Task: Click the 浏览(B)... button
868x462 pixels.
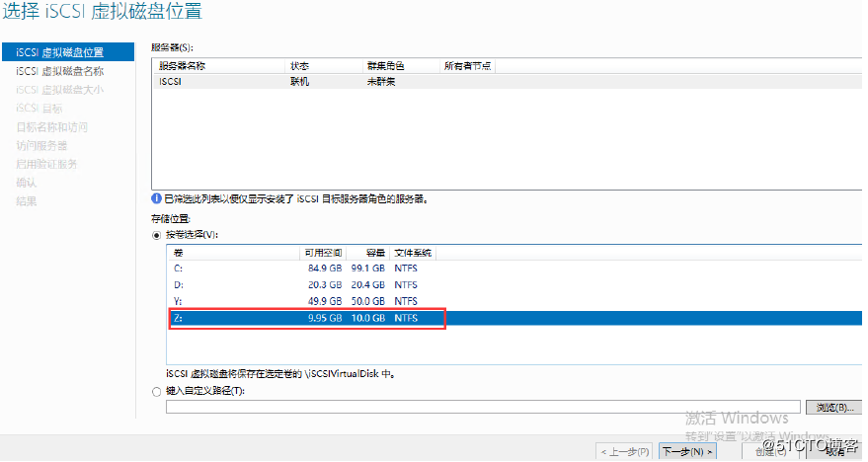Action: 833,408
